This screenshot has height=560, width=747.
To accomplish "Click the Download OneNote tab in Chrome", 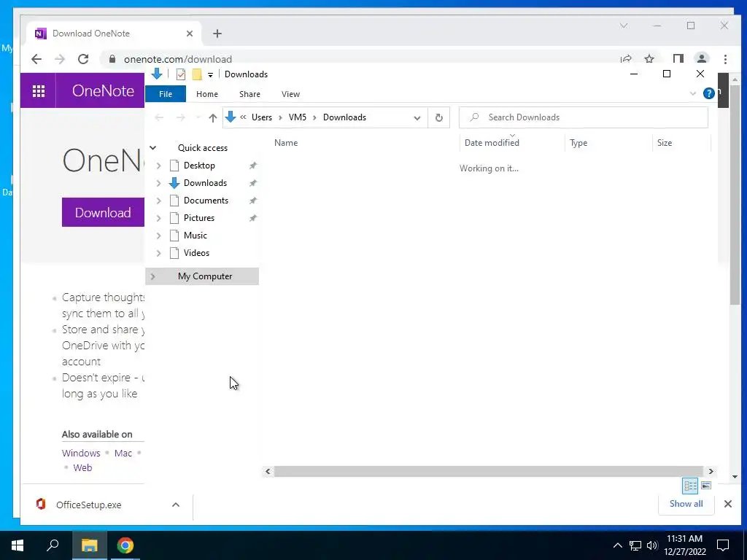I will [x=115, y=34].
